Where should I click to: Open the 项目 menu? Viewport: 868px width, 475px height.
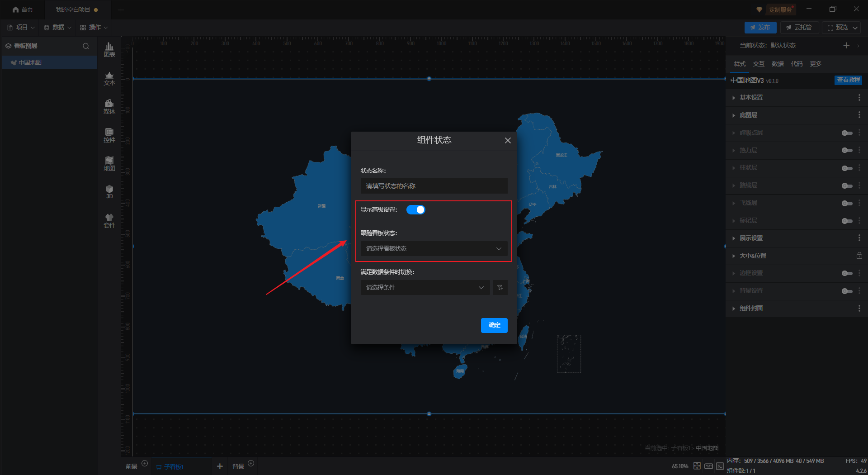click(x=21, y=28)
